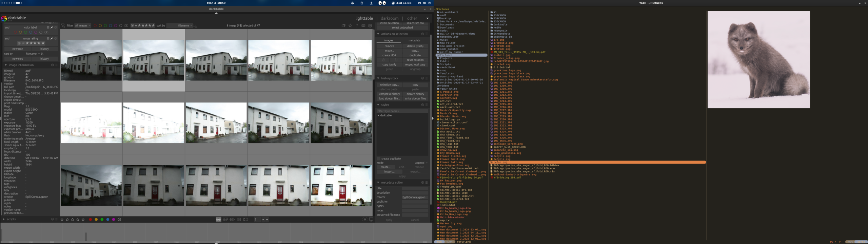Select images tab in actions on selection
Screen dimensions: 868x244
(x=389, y=40)
